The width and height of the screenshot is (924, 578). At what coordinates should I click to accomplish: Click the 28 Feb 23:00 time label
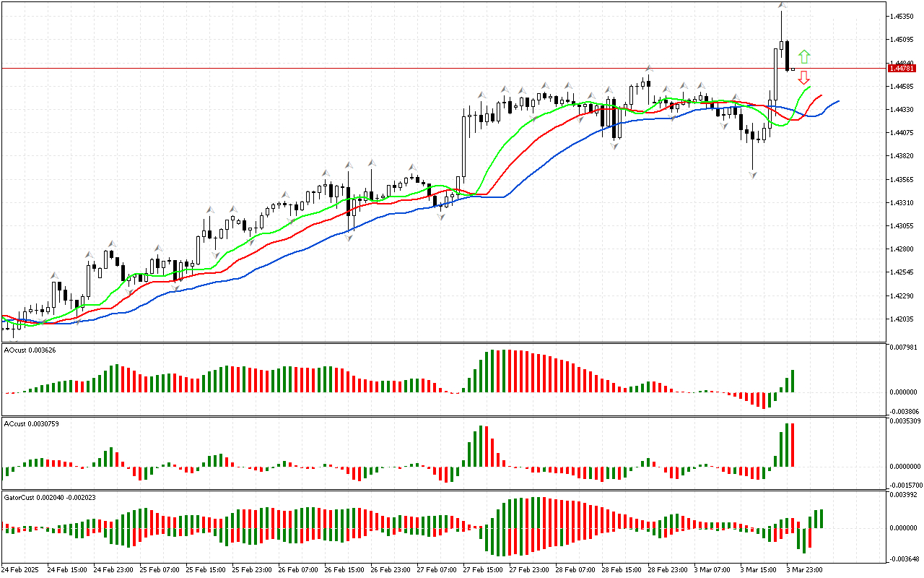[668, 570]
